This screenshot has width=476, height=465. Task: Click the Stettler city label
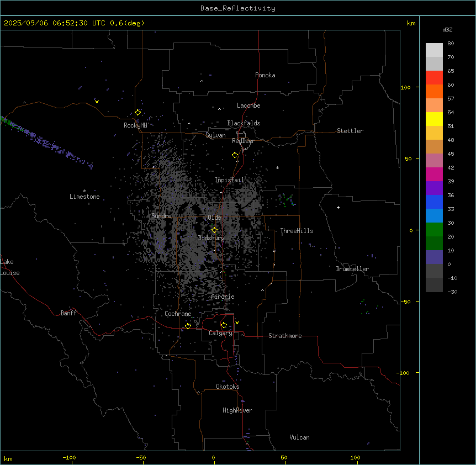(350, 131)
